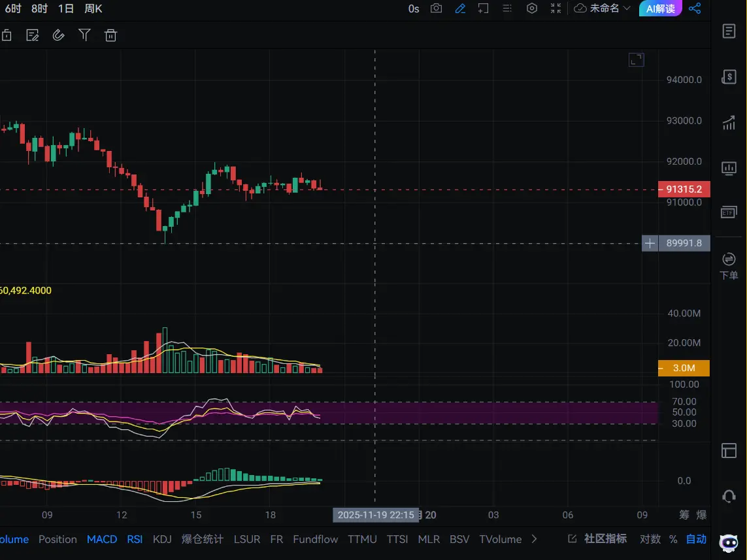Click the 自动 auto scale button
Image resolution: width=747 pixels, height=560 pixels.
[x=696, y=539]
